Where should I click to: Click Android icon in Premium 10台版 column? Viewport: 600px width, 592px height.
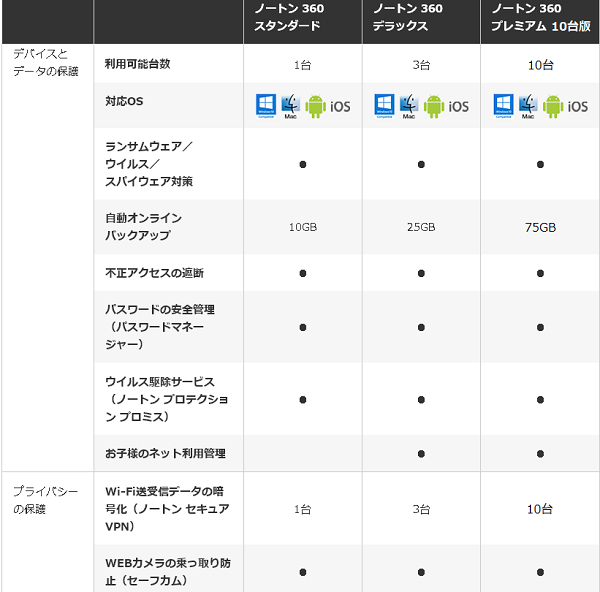click(553, 106)
